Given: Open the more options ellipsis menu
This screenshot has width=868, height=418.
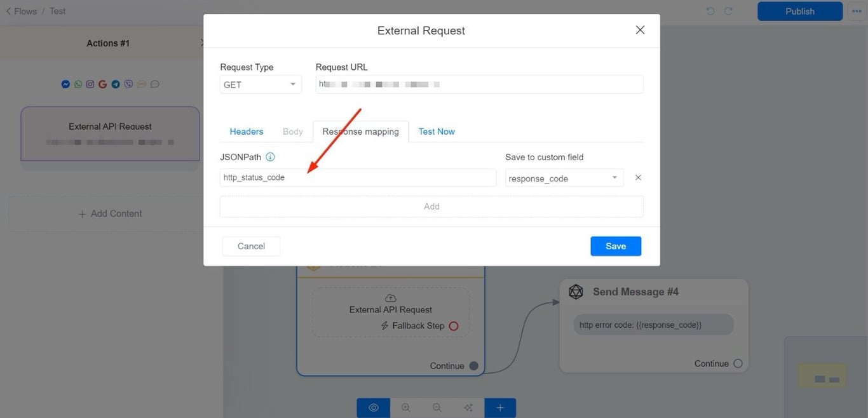Looking at the screenshot, I should [x=857, y=11].
